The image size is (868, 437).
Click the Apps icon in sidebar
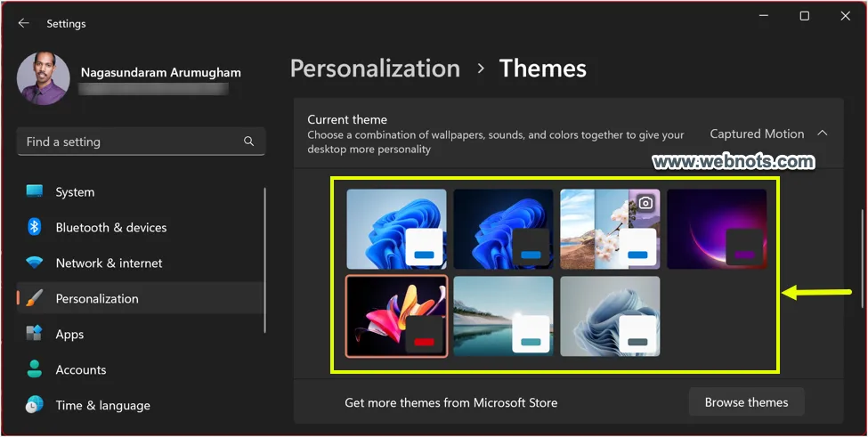pyautogui.click(x=35, y=334)
